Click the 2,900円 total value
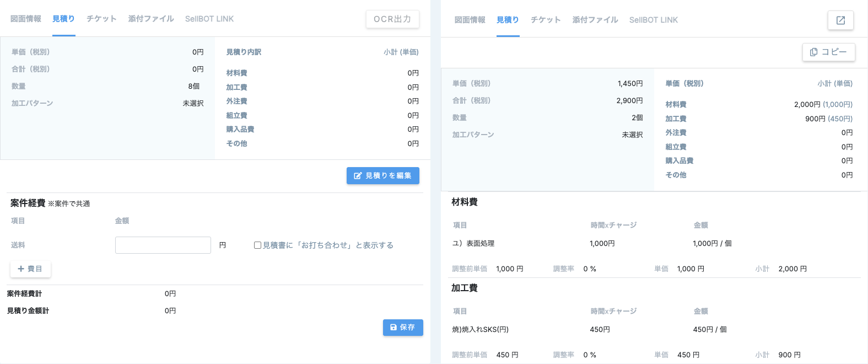868x364 pixels. click(629, 100)
